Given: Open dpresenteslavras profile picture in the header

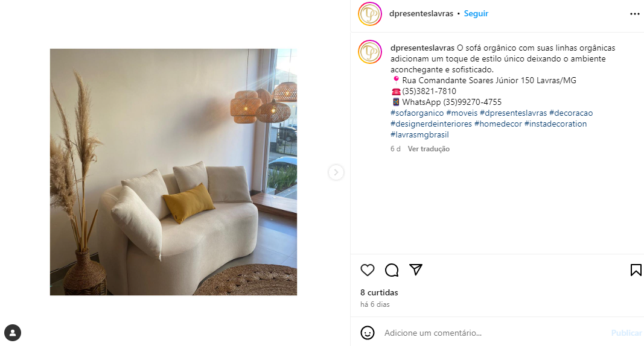Looking at the screenshot, I should click(369, 14).
